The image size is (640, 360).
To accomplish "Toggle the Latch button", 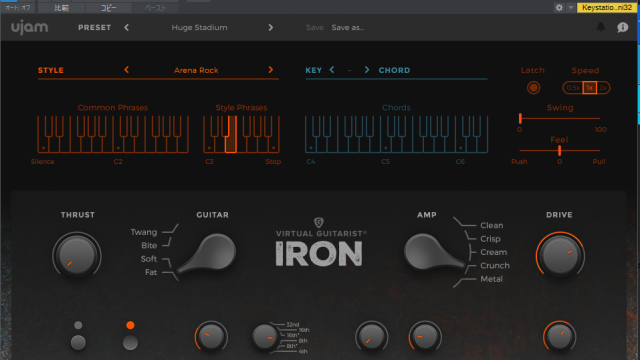I will coord(533,88).
